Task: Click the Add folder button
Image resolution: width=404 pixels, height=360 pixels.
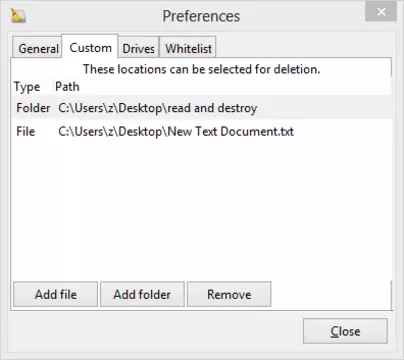Action: pos(142,294)
